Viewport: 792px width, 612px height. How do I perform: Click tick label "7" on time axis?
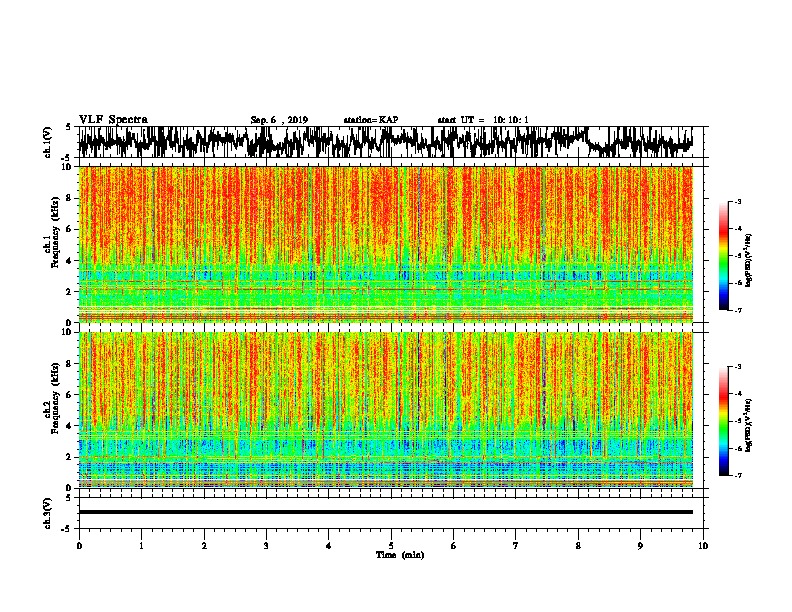point(516,546)
